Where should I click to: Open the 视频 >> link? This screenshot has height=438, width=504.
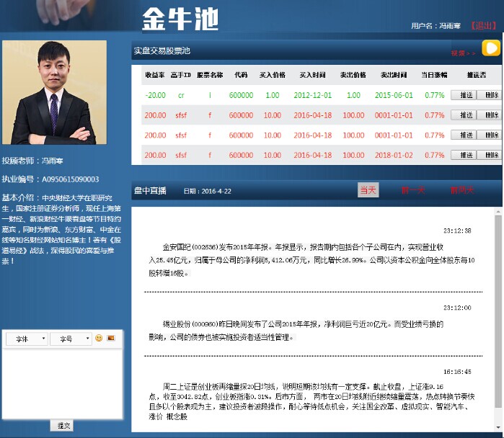pyautogui.click(x=463, y=53)
